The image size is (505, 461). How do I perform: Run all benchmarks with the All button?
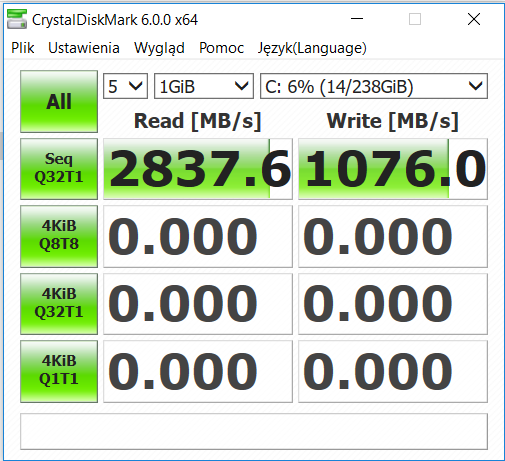[59, 101]
